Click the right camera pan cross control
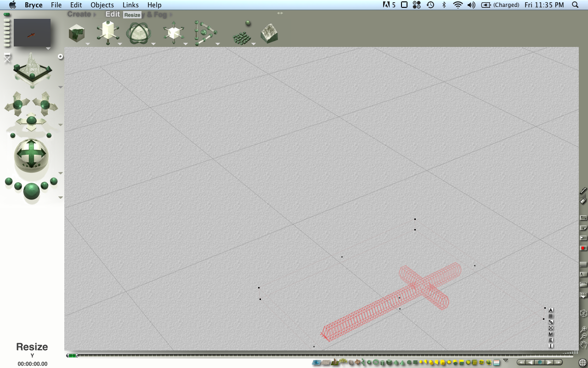 [45, 104]
